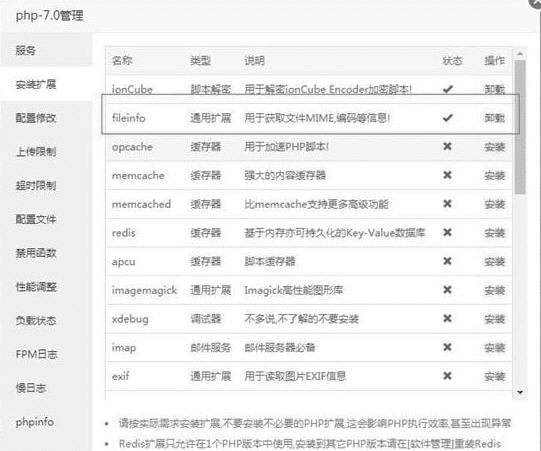Click opcache not-installed X status icon

(447, 146)
